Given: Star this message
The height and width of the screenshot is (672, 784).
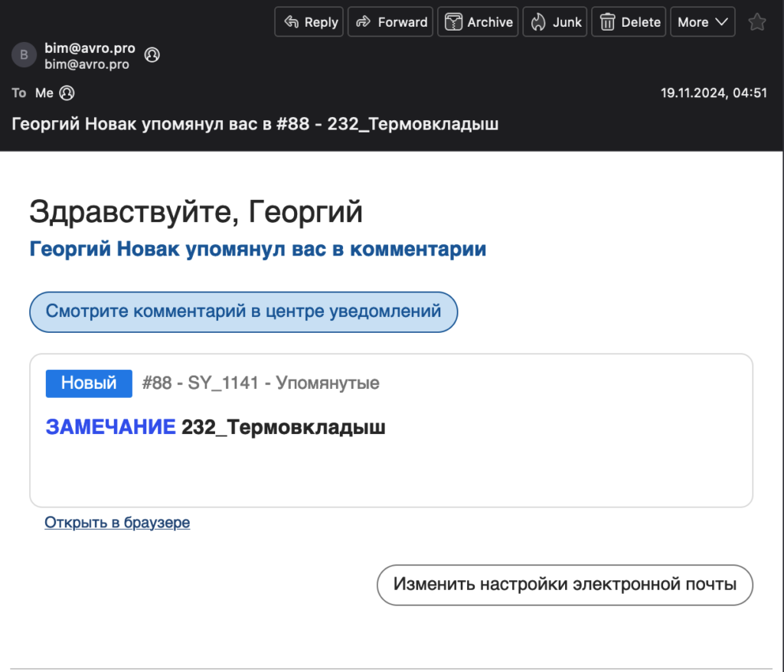Looking at the screenshot, I should point(757,22).
